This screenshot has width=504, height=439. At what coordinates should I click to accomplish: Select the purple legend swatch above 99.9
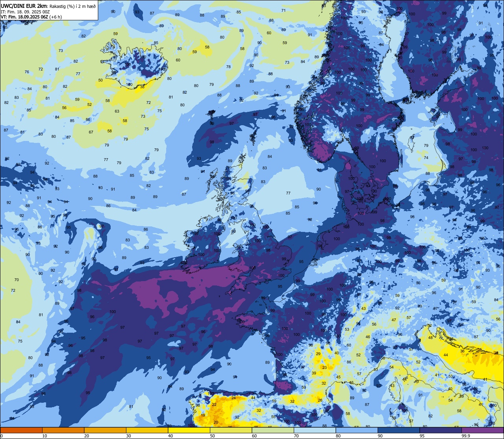coord(482,430)
